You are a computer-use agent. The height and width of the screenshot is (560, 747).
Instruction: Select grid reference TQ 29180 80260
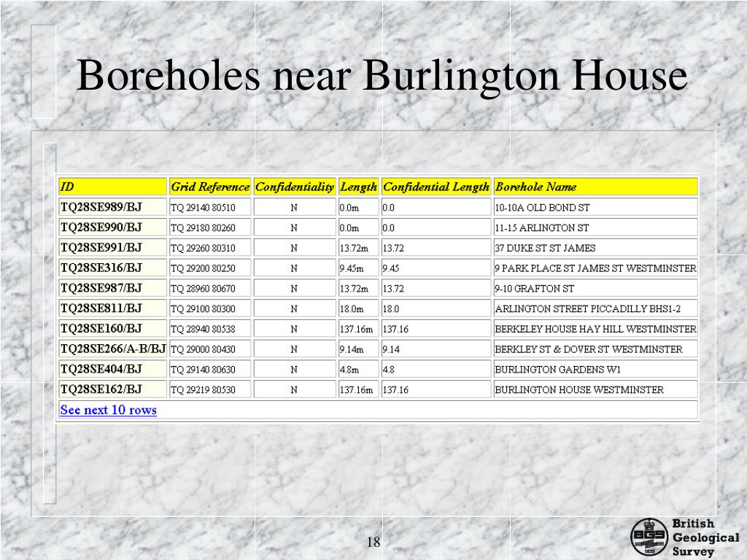coord(203,228)
